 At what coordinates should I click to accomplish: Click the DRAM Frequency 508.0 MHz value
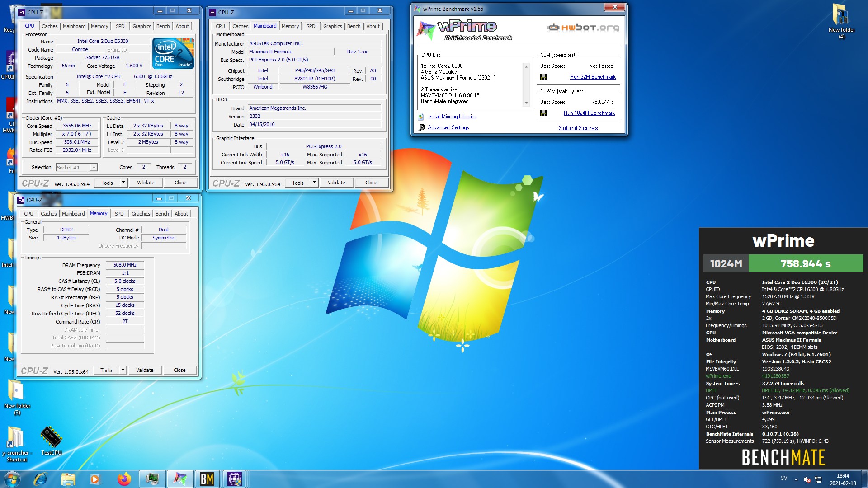125,265
